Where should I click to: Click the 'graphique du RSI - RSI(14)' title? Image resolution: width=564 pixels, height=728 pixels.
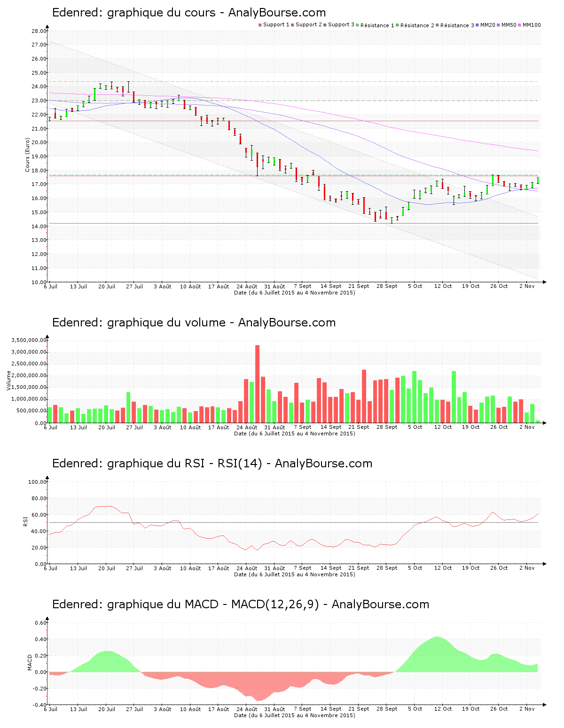(212, 464)
